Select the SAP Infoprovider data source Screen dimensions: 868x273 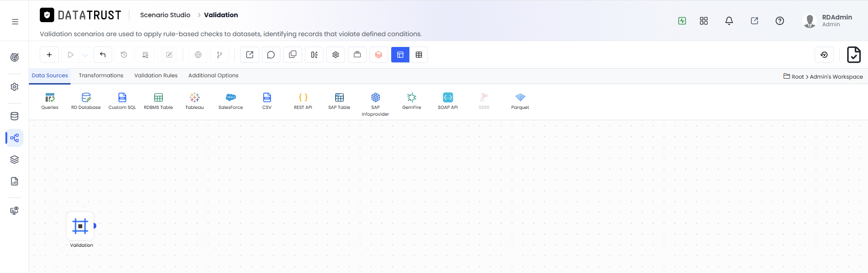click(375, 104)
